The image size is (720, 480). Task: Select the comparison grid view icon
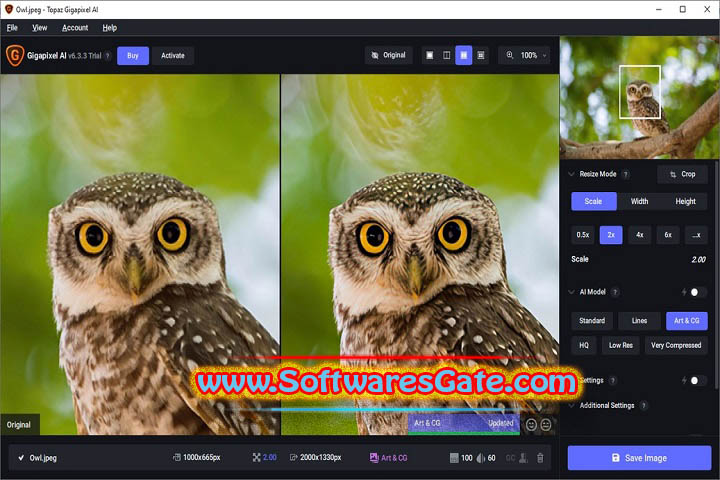tap(481, 56)
